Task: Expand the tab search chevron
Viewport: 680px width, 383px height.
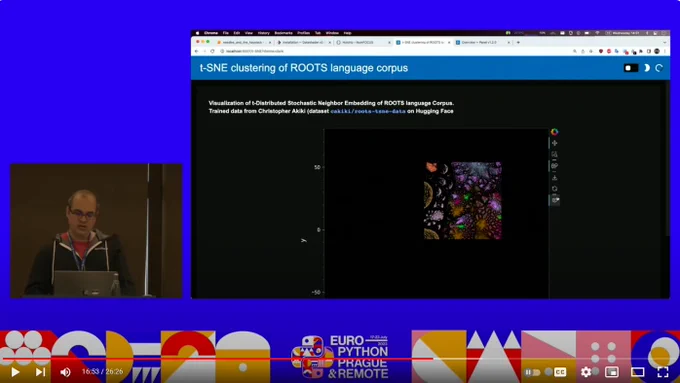Action: tap(665, 43)
